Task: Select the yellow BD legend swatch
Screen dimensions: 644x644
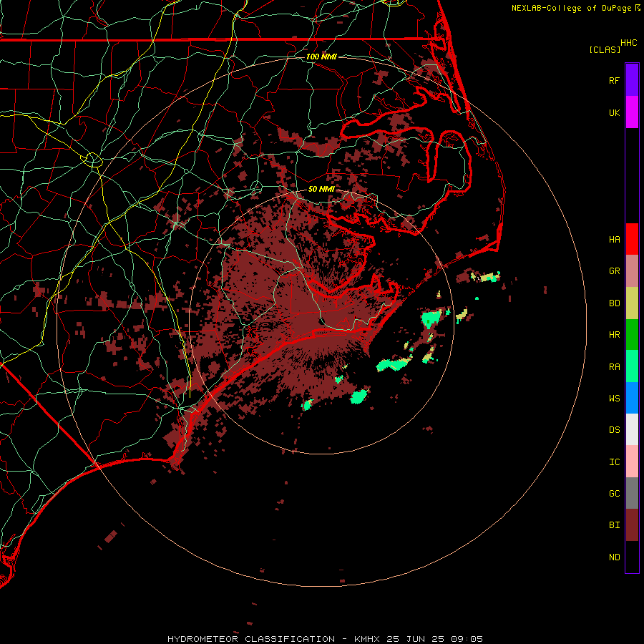Action: pos(632,303)
